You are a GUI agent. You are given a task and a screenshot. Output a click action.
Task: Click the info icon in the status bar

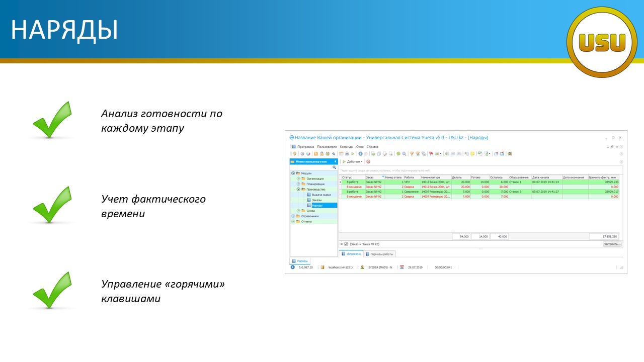(293, 267)
